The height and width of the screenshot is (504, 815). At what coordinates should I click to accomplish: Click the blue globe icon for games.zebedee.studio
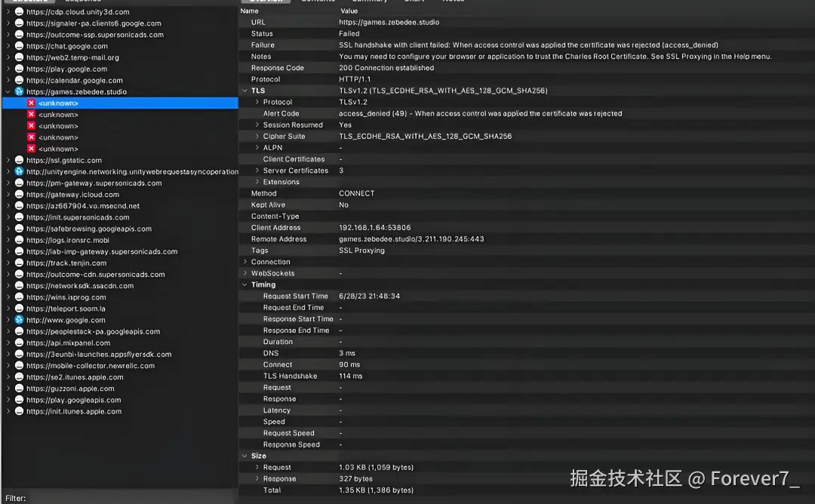(x=19, y=91)
